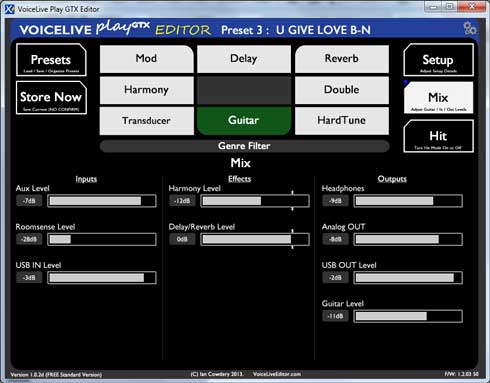This screenshot has width=490, height=383.
Task: Toggle the Transducer effect block
Action: (146, 121)
